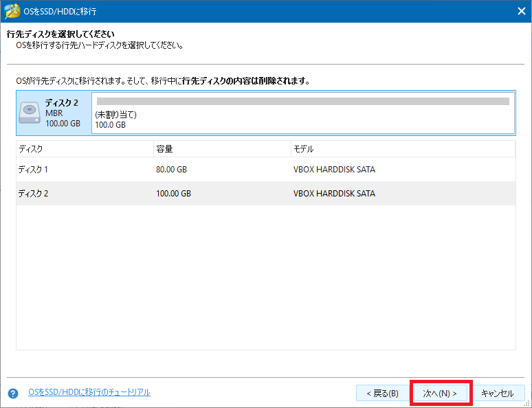Click the 次へ(N) next button
The height and width of the screenshot is (408, 532).
tap(441, 393)
